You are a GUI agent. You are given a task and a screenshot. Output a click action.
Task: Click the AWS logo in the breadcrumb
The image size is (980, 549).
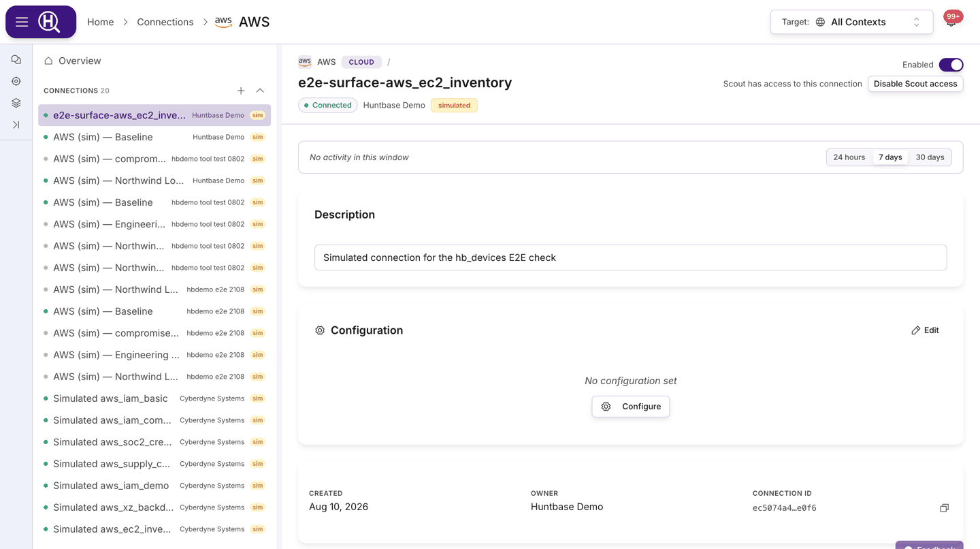[x=223, y=22]
